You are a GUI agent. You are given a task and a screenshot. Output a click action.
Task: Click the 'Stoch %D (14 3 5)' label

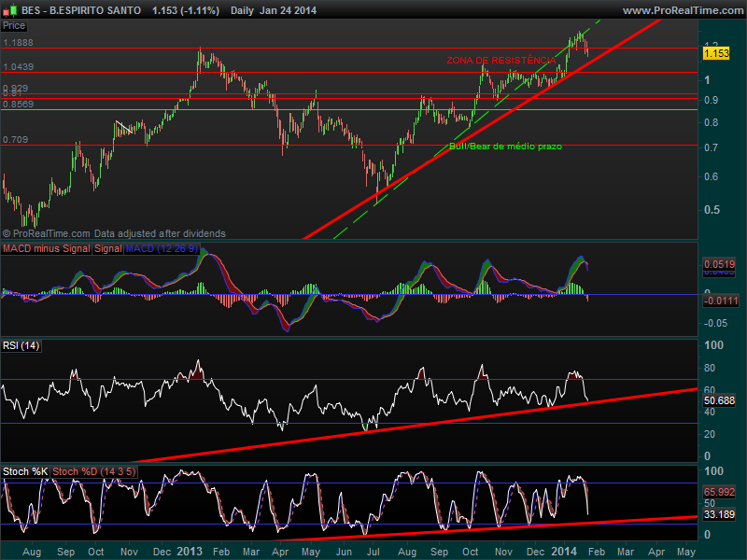click(94, 471)
